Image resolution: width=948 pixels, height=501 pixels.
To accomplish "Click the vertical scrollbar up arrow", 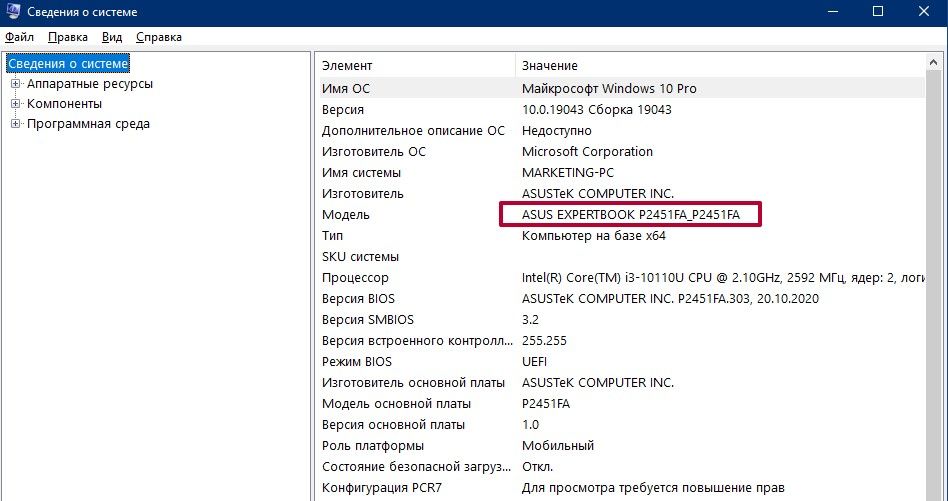I will (936, 64).
